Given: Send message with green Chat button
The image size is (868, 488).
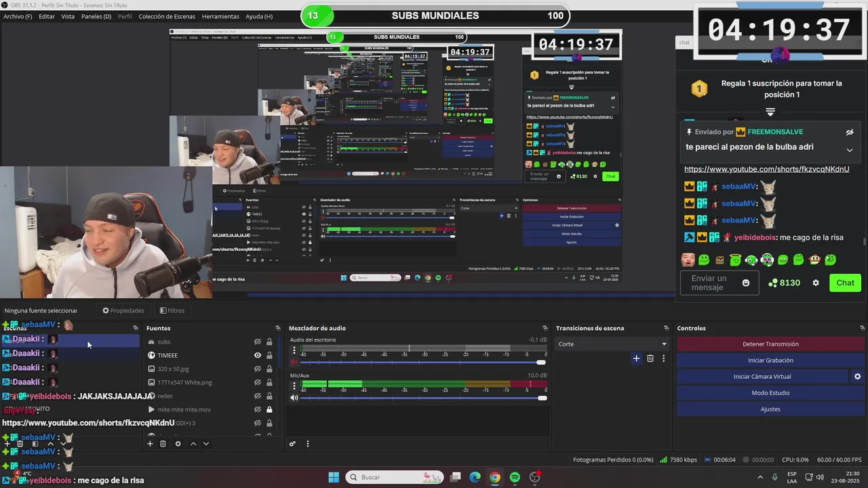Looking at the screenshot, I should pos(845,283).
